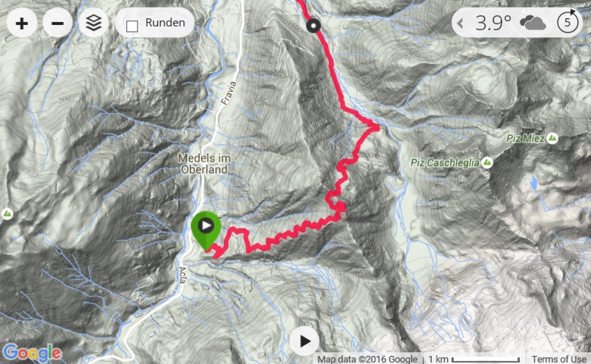
Task: Zoom out with the minus button
Action: (58, 23)
